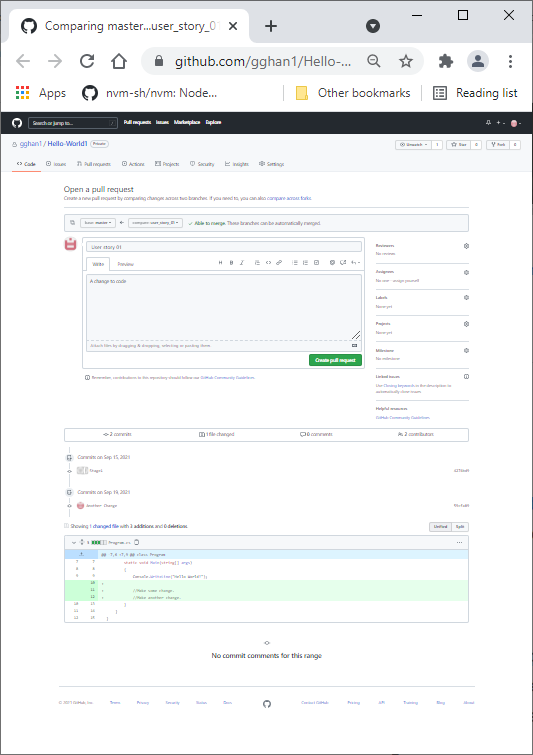Switch to the Settings tab
Viewport: 533px width, 755px height.
coord(272,164)
